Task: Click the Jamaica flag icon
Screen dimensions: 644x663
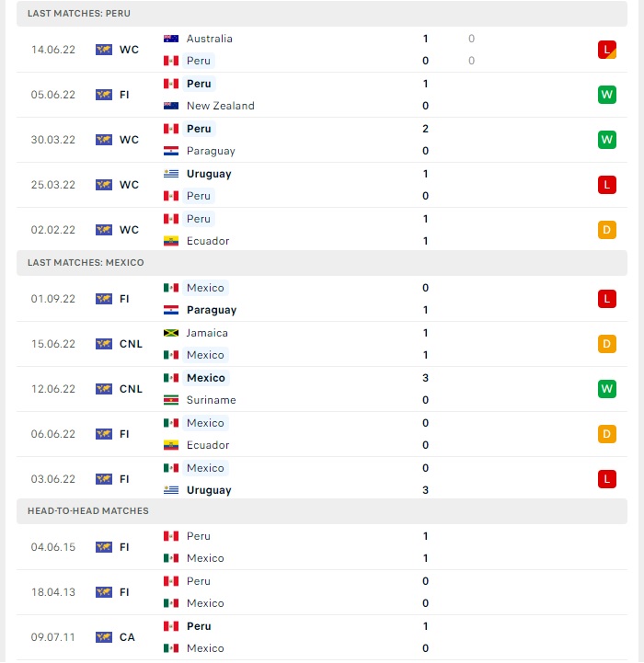Action: coord(171,333)
